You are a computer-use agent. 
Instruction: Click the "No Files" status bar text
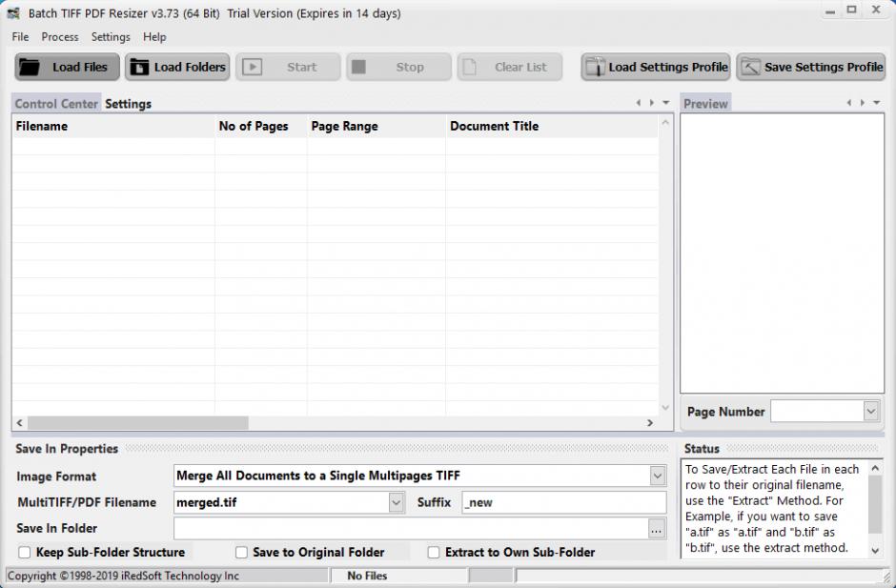[x=367, y=576]
